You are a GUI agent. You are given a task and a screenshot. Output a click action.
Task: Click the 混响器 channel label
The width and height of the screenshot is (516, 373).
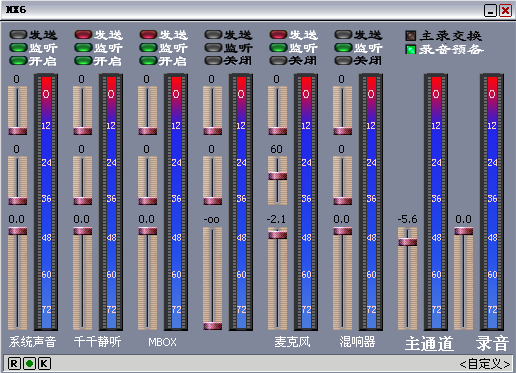click(357, 342)
